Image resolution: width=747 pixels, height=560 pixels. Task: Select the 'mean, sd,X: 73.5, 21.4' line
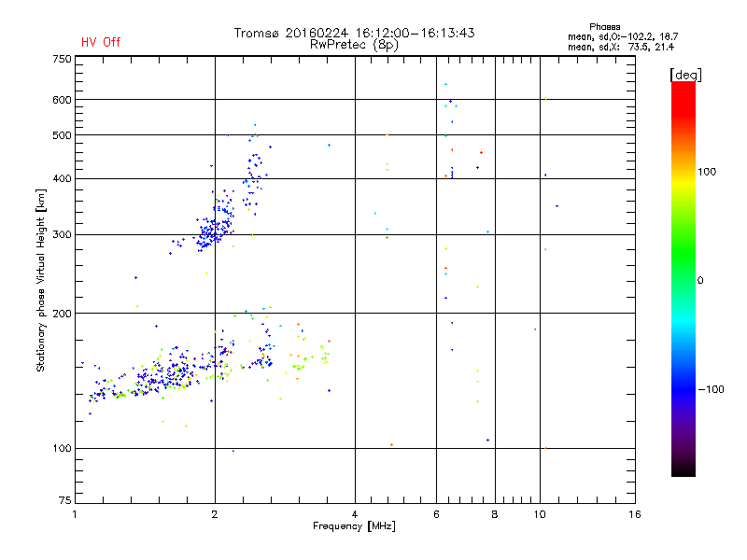(620, 47)
